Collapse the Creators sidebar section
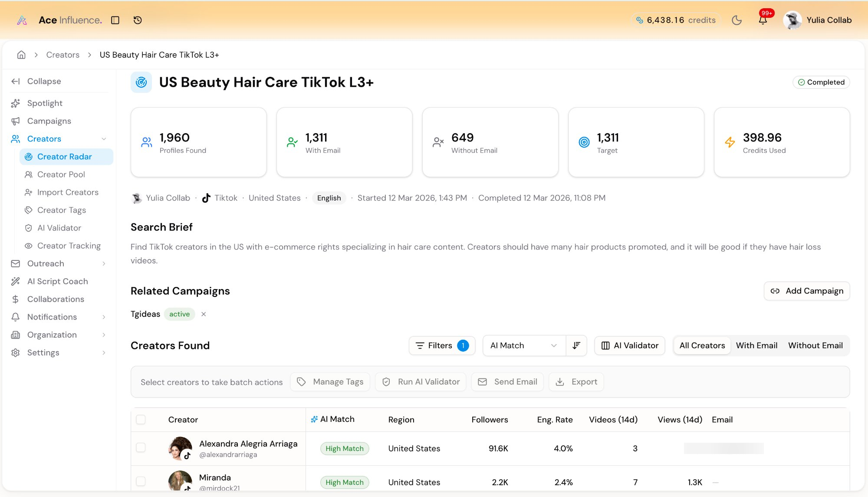 (104, 139)
